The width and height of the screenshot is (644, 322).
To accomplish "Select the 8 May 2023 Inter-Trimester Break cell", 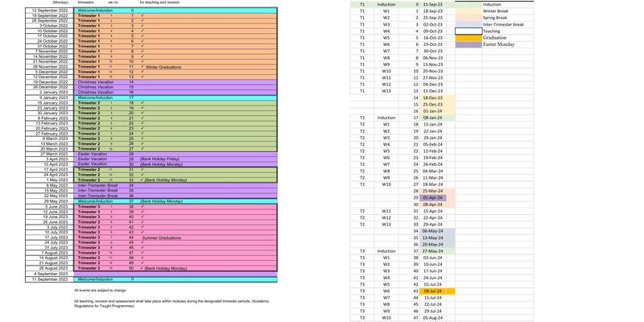I will (97, 185).
